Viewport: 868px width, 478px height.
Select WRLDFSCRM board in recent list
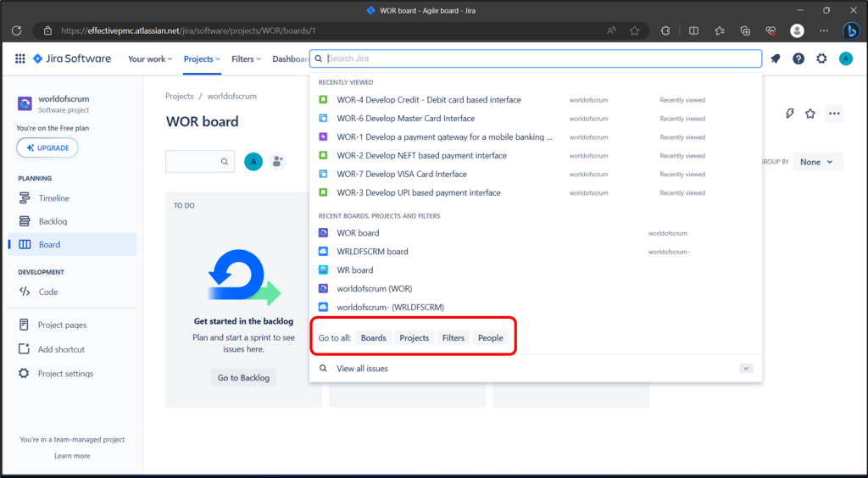[536, 252]
